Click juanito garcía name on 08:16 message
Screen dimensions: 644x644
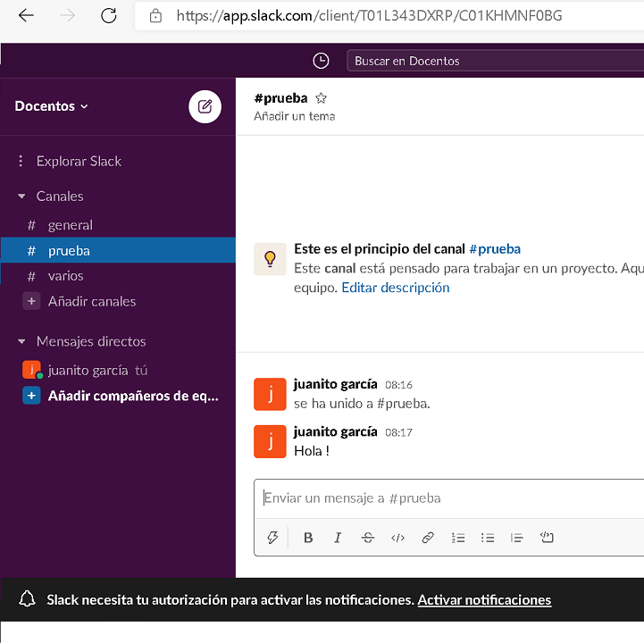click(x=335, y=384)
